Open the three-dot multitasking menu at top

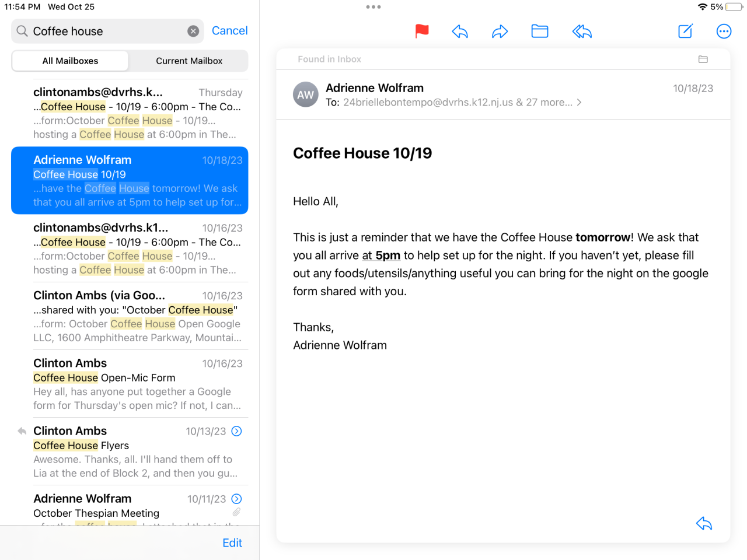[x=373, y=7]
